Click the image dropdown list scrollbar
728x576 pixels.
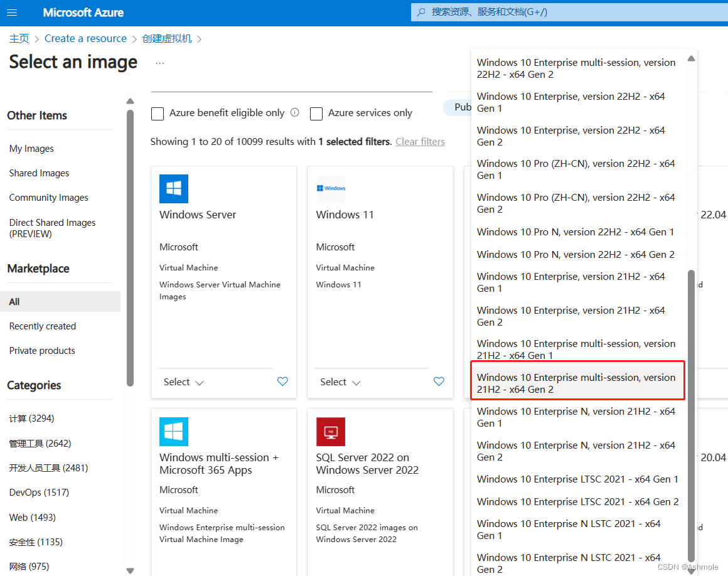point(691,415)
